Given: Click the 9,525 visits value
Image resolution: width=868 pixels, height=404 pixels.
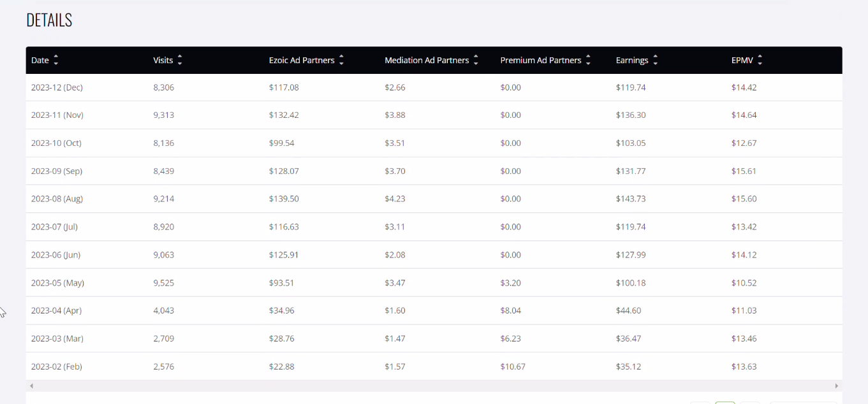Looking at the screenshot, I should [x=164, y=283].
